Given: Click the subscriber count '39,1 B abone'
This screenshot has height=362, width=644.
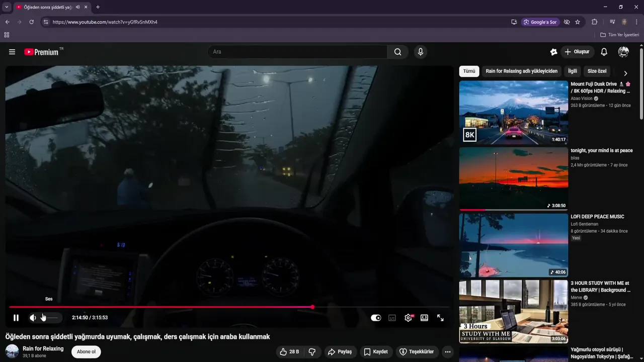Looking at the screenshot, I should [x=34, y=356].
